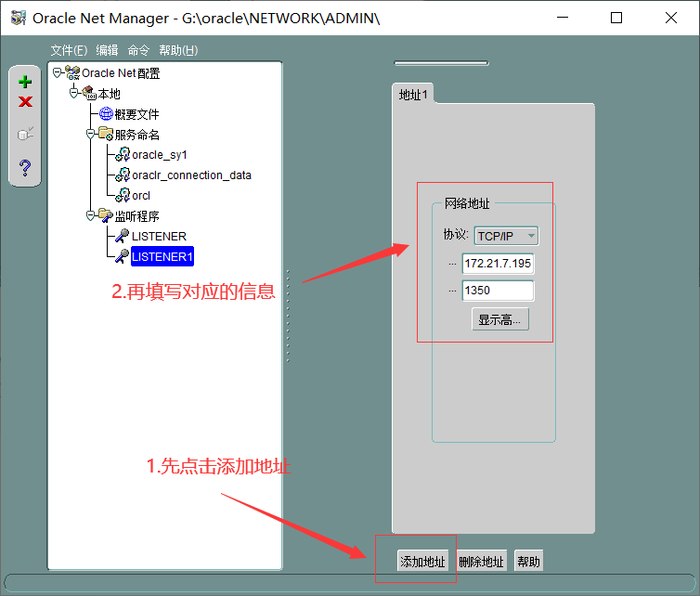Click the Oracle Net Manager title bar icon
Image resolution: width=700 pixels, height=596 pixels.
click(x=19, y=18)
